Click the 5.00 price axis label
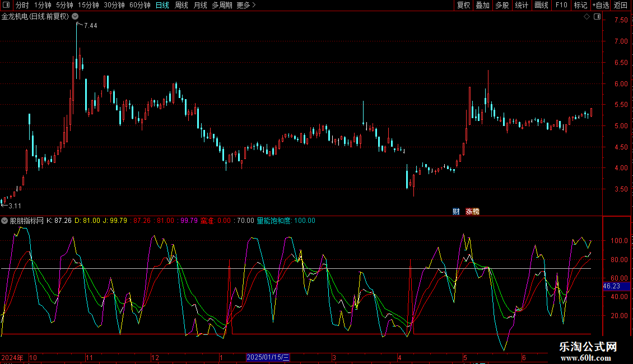The image size is (633, 364). [x=621, y=126]
